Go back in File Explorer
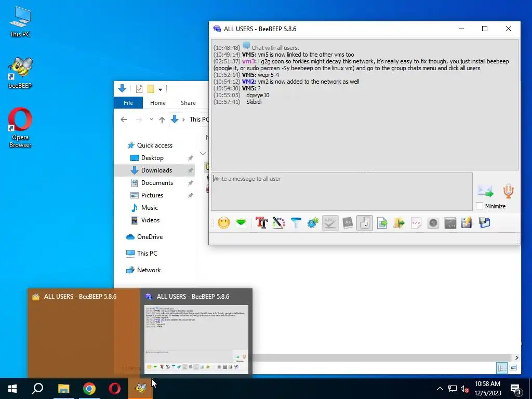This screenshot has width=532, height=399. (124, 119)
